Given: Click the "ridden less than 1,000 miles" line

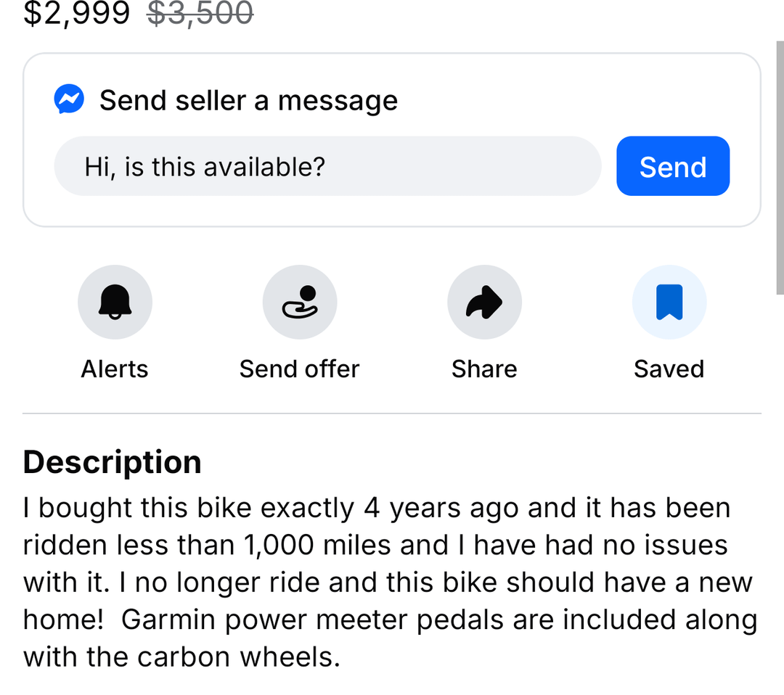Looking at the screenshot, I should click(x=375, y=546).
